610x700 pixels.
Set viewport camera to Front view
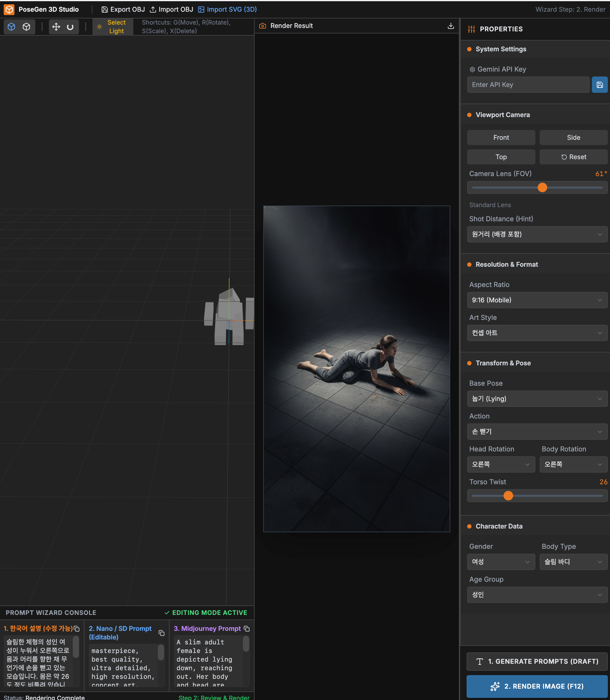click(x=501, y=138)
